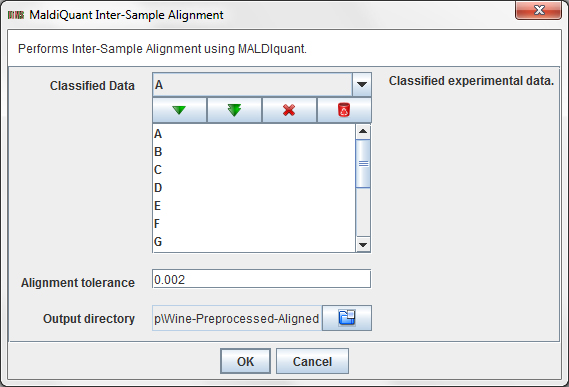Click the Output directory path field

(x=237, y=318)
